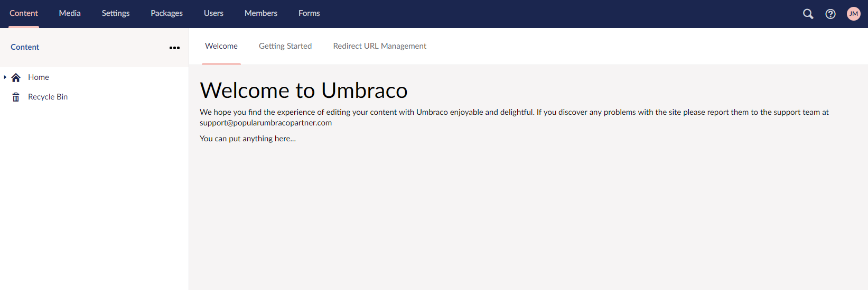Open the Users section

tap(213, 13)
